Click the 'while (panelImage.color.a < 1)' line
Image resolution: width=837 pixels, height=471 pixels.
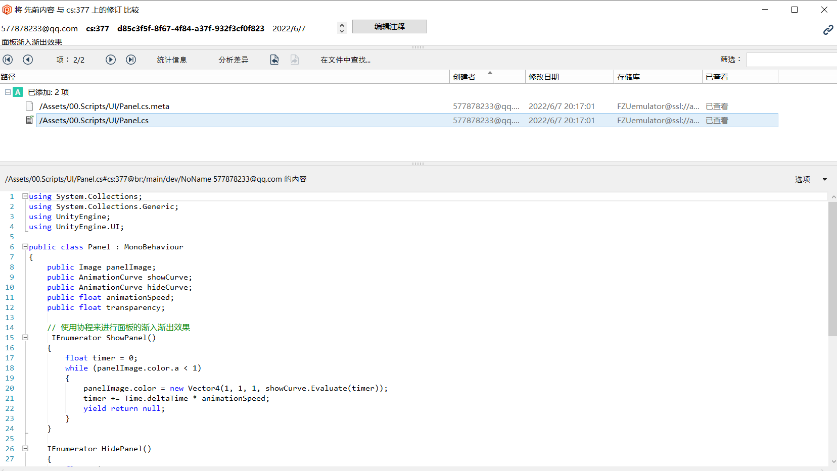coord(133,368)
